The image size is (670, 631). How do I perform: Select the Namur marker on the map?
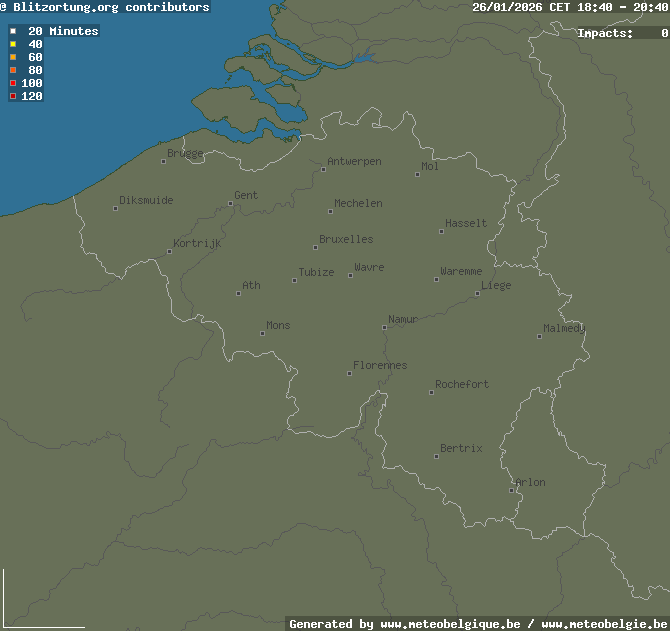tap(384, 327)
